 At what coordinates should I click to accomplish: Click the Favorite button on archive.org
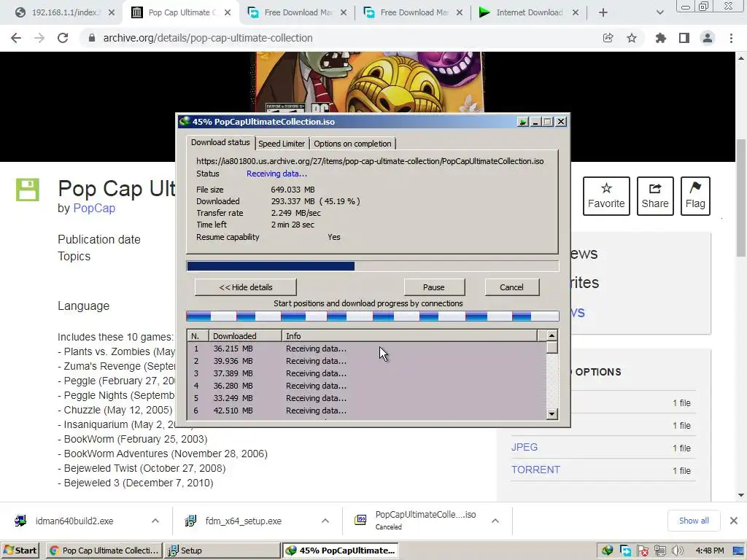(606, 195)
